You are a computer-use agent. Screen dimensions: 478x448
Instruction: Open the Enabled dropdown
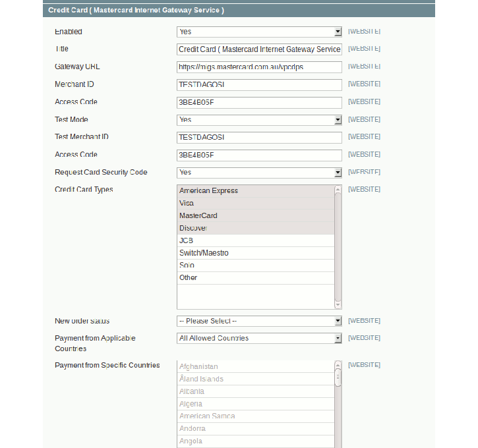[x=259, y=32]
